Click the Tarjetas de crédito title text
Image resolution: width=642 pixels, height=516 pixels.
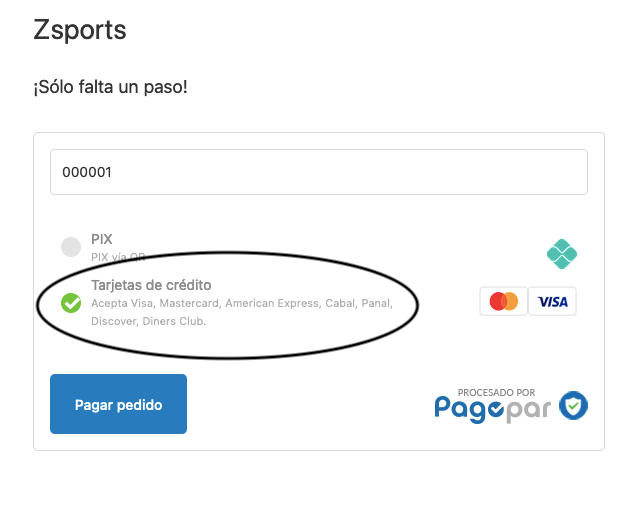pyautogui.click(x=151, y=285)
